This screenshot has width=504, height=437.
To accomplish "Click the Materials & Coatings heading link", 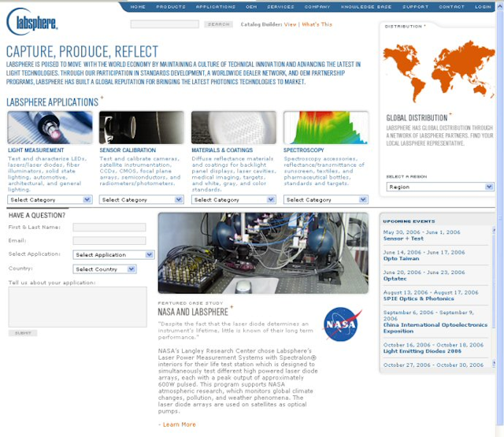I will coord(222,150).
